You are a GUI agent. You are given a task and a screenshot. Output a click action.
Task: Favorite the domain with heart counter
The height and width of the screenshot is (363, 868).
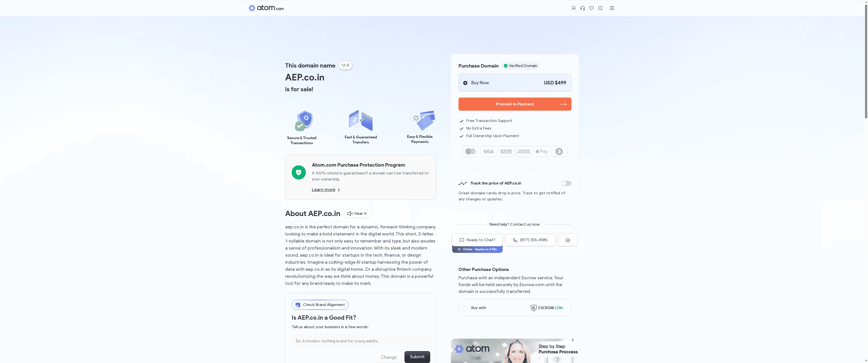345,65
